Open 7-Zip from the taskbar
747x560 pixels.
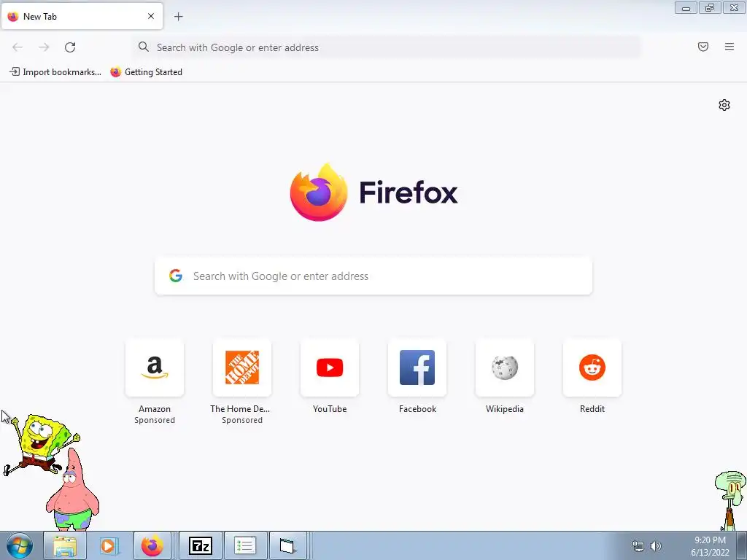[200, 545]
